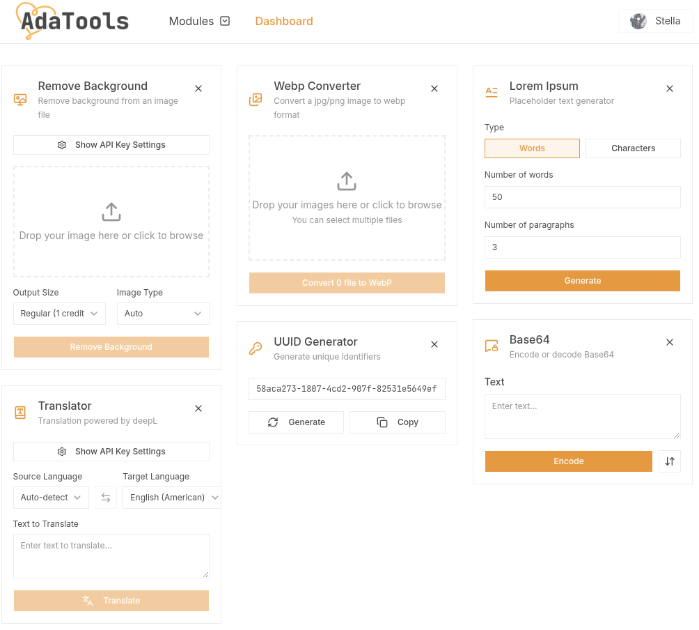Switch Lorem Ipsum type to Characters

point(633,148)
